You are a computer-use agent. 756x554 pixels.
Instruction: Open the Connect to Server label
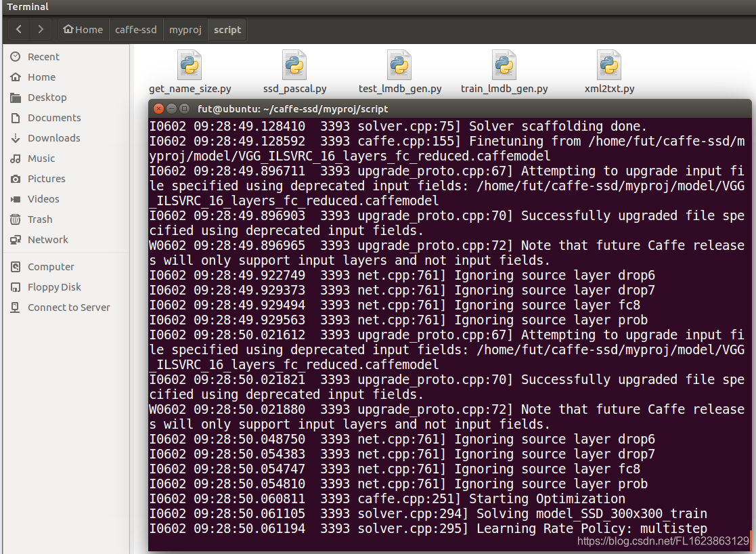(x=69, y=307)
